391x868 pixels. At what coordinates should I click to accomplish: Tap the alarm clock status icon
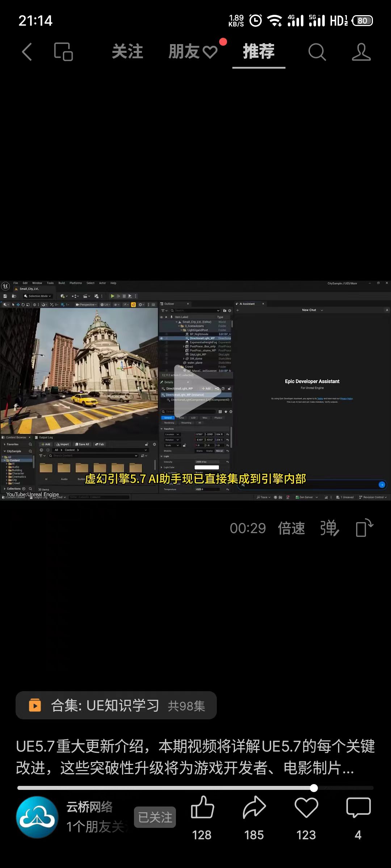(x=256, y=21)
